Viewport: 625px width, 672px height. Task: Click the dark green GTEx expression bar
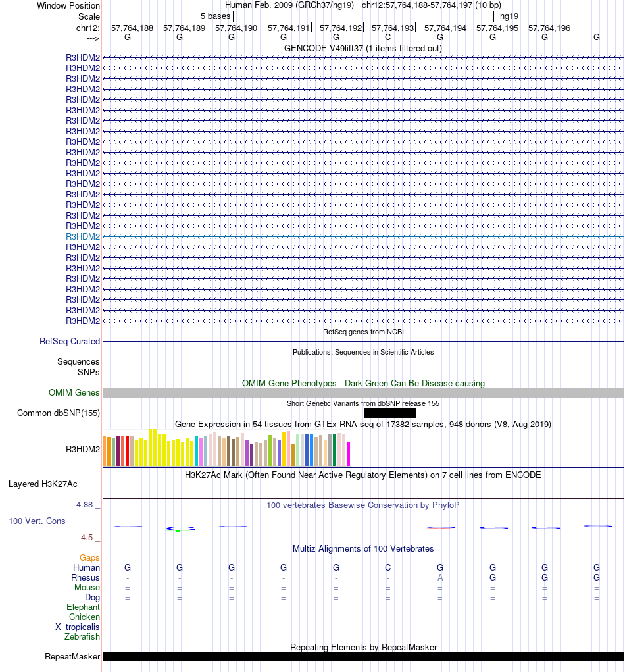click(334, 450)
